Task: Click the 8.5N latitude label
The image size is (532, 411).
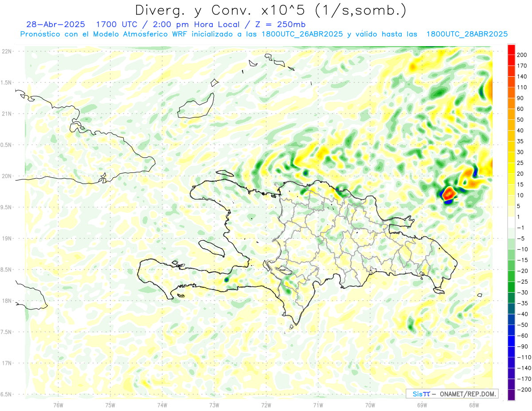Action: coord(7,270)
